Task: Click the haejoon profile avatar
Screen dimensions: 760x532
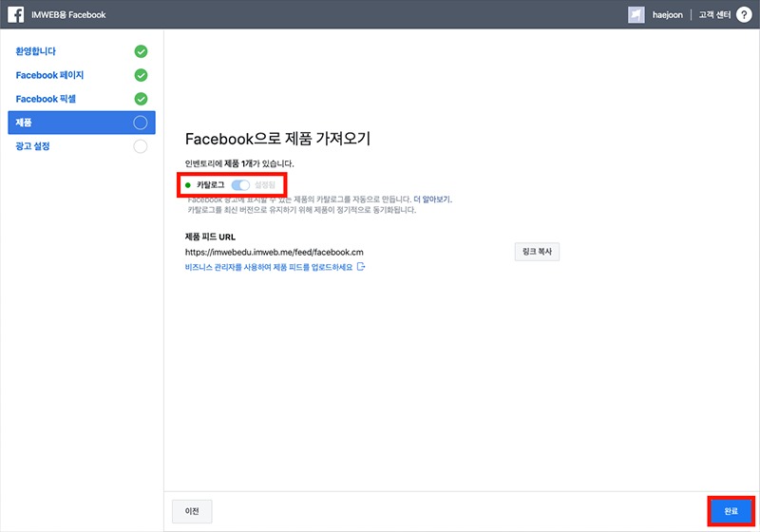Action: tap(636, 14)
